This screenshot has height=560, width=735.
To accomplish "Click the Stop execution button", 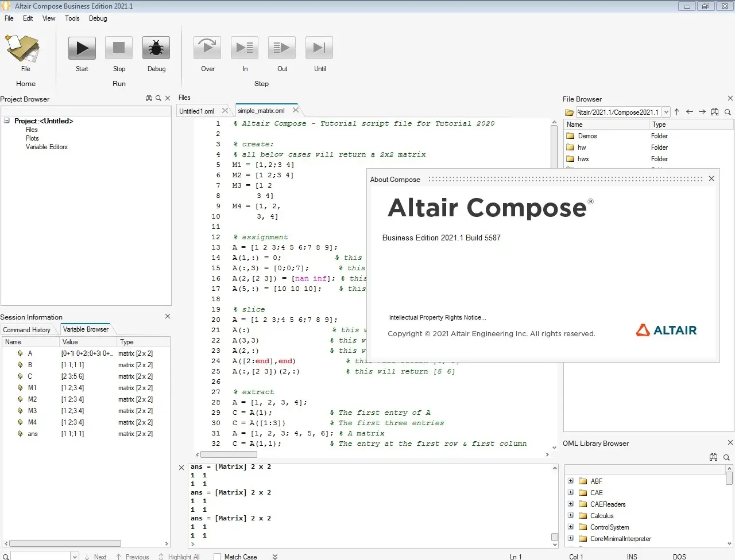I will click(x=119, y=48).
